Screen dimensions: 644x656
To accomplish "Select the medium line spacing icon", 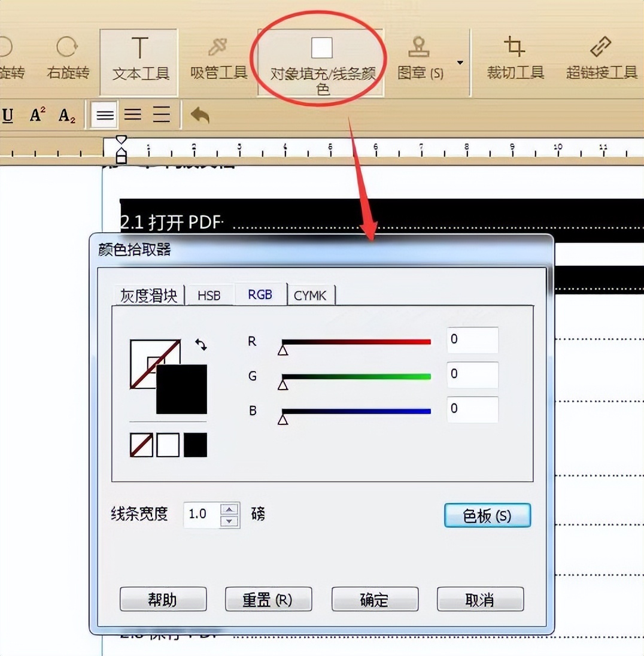I will [133, 114].
